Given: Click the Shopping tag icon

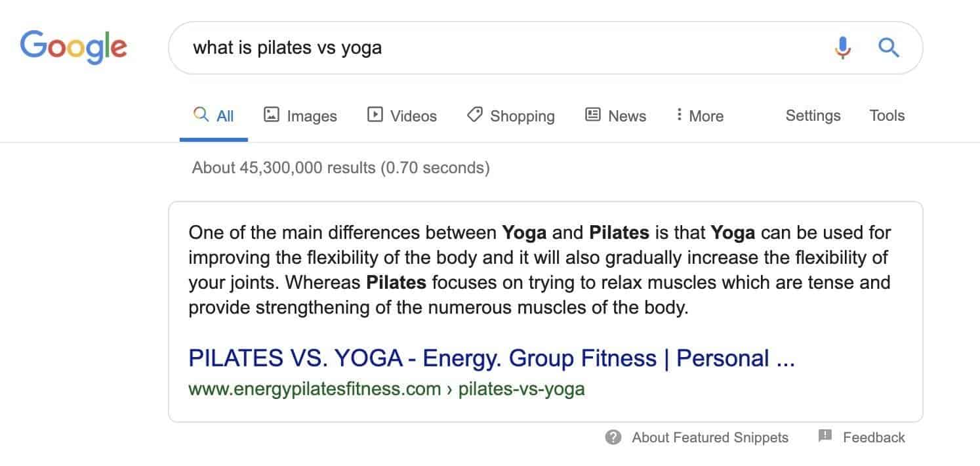Looking at the screenshot, I should pyautogui.click(x=474, y=114).
